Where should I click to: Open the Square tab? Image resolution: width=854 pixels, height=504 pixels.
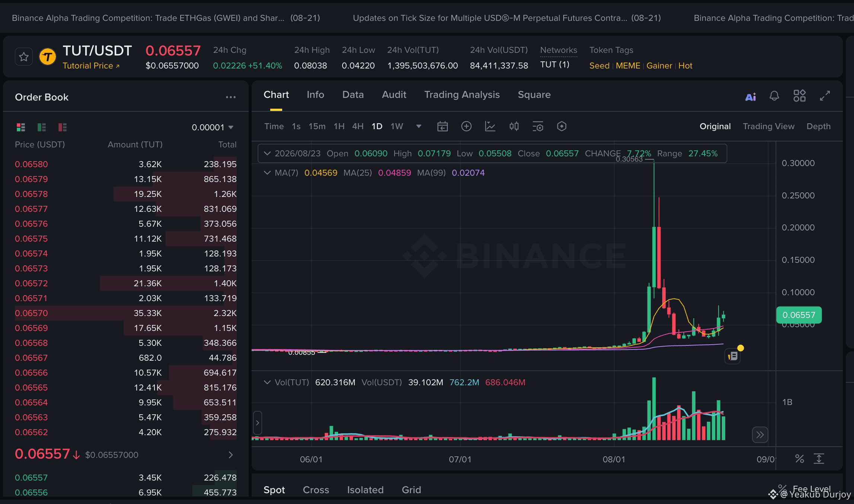click(534, 95)
